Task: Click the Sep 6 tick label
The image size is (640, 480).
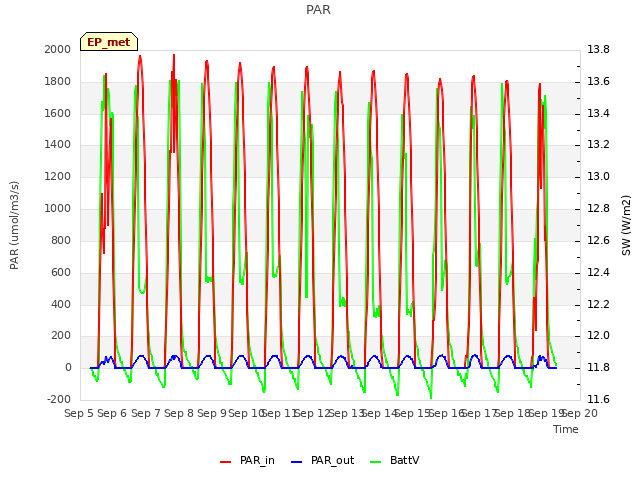Action: [112, 413]
